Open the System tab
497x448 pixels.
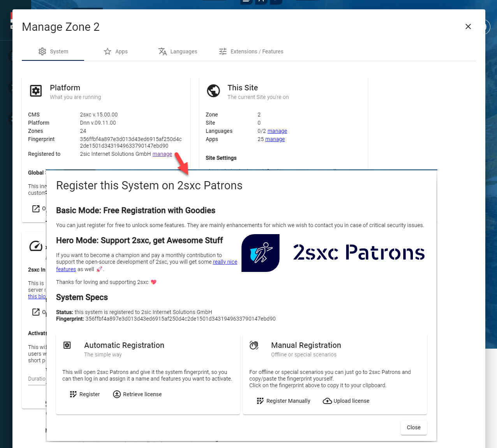(53, 51)
